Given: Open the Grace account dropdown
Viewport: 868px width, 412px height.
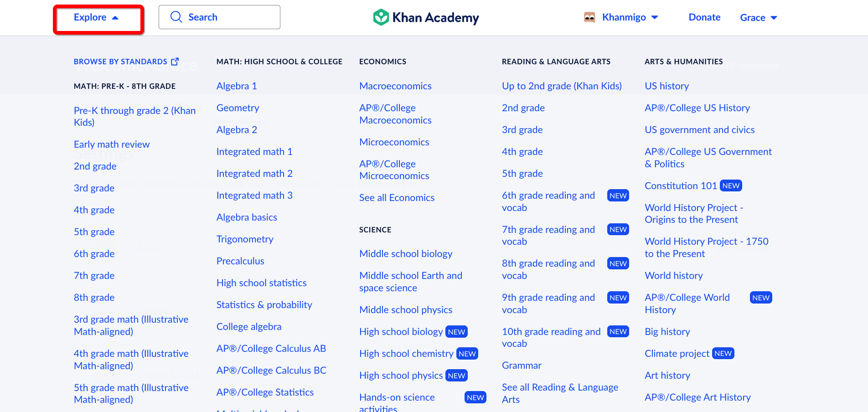Looking at the screenshot, I should 759,17.
